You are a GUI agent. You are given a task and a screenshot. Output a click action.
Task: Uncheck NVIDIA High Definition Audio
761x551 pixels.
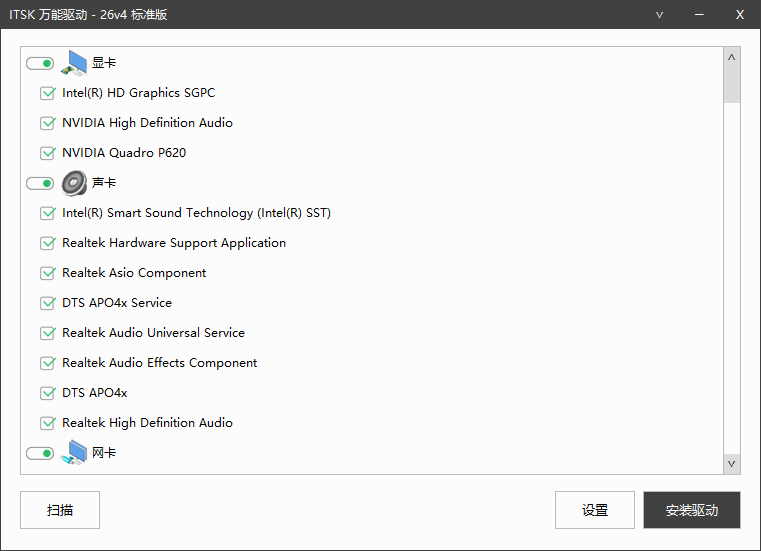48,123
